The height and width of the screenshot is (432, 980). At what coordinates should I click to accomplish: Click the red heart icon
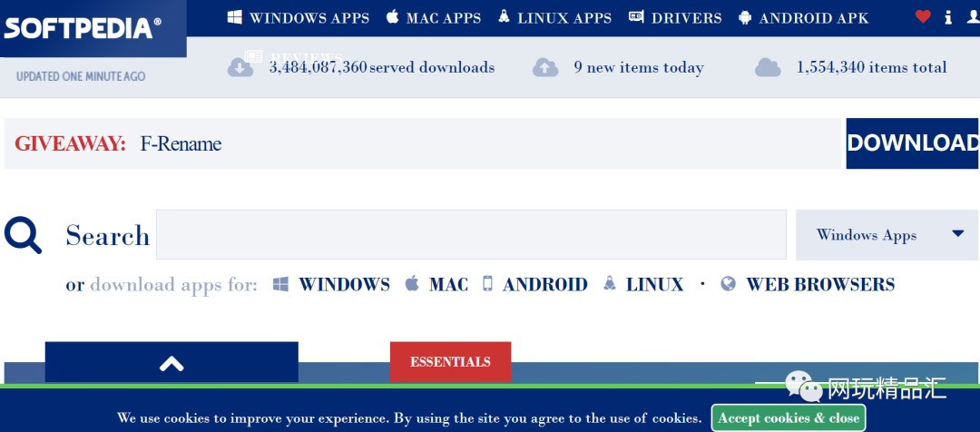(923, 17)
